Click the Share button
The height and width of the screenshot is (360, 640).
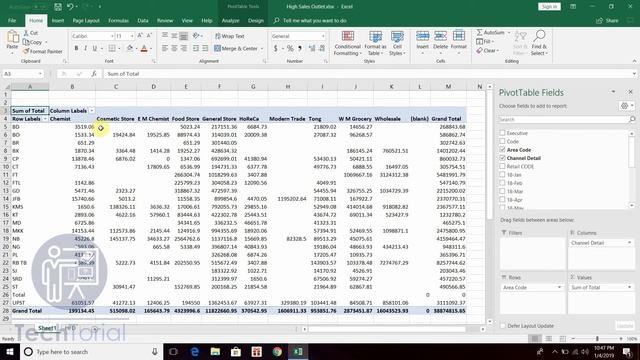point(607,20)
